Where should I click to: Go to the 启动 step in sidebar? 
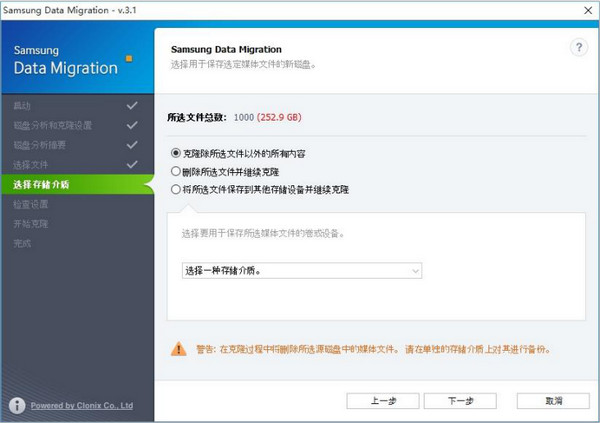coord(22,106)
